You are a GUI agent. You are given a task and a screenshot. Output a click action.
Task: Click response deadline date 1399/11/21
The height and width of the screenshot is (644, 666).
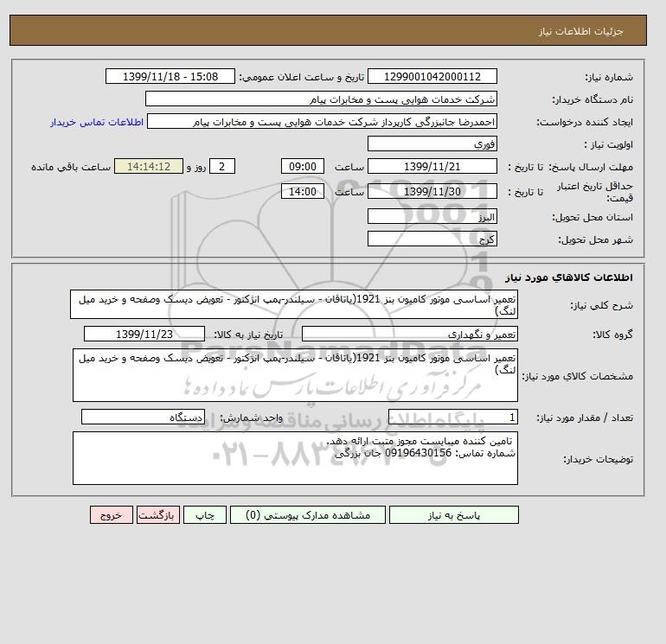(432, 167)
